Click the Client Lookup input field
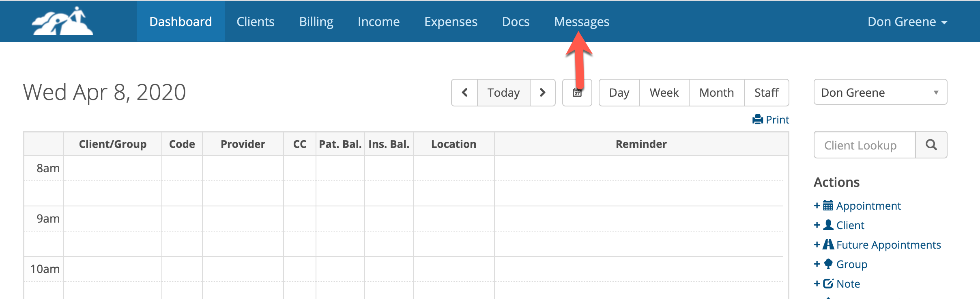The image size is (980, 299). pos(864,145)
